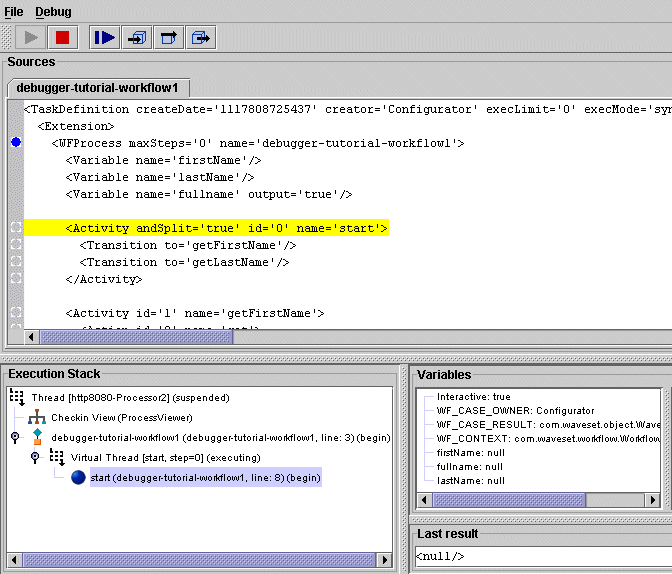Viewport: 672px width, 574px height.
Task: Select debugger-tutorial-workflow1 line 3 begin entry
Action: coord(221,438)
